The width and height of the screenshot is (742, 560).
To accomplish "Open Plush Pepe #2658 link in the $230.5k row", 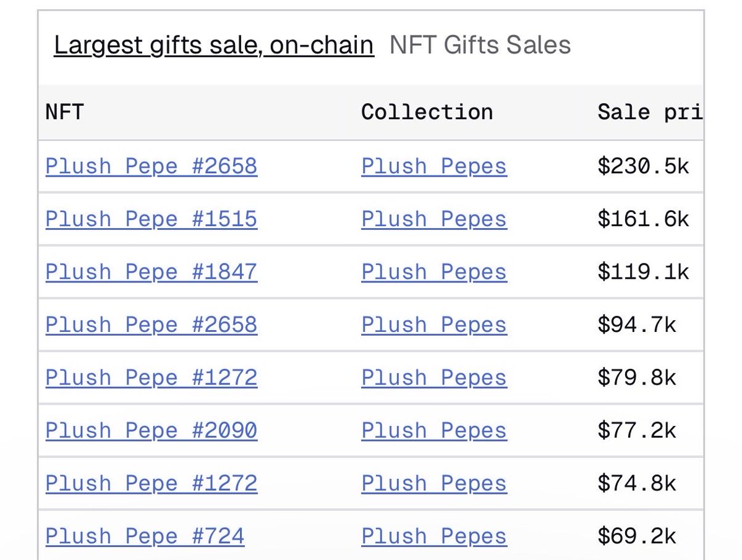I will 151,166.
